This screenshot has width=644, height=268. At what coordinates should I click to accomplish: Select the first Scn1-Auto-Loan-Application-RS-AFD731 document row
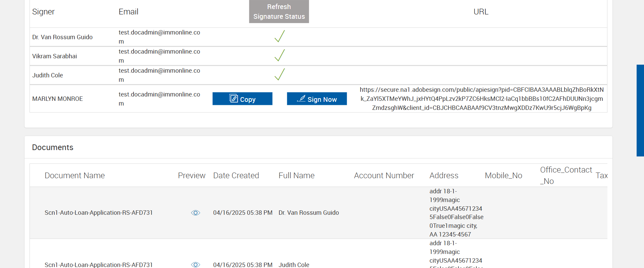pos(99,213)
